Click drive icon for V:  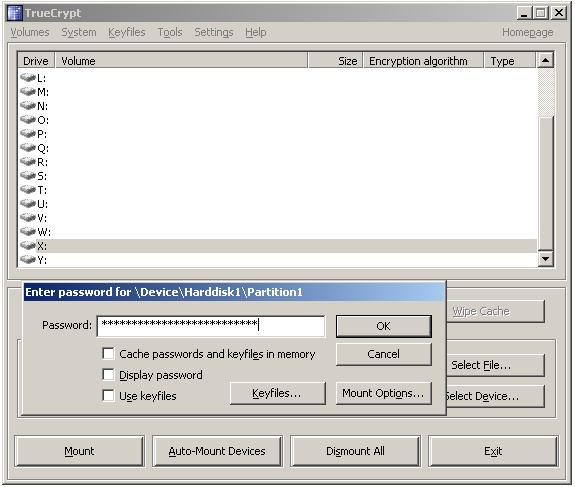[x=28, y=217]
